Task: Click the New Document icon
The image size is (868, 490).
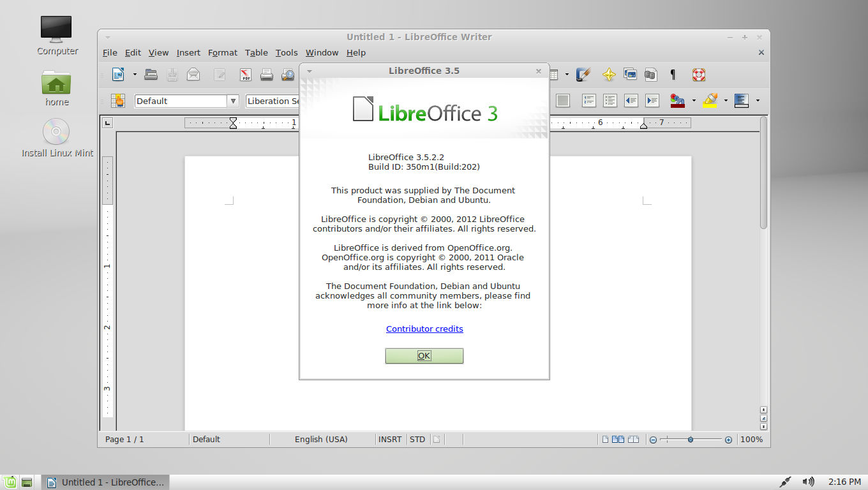Action: [x=118, y=75]
